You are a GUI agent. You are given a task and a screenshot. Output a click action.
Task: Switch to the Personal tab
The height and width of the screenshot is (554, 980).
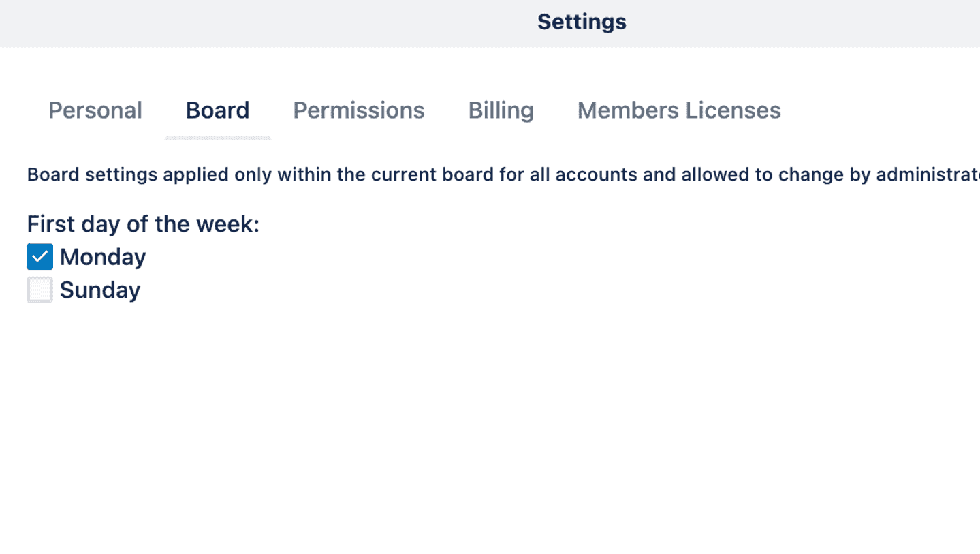click(x=95, y=110)
